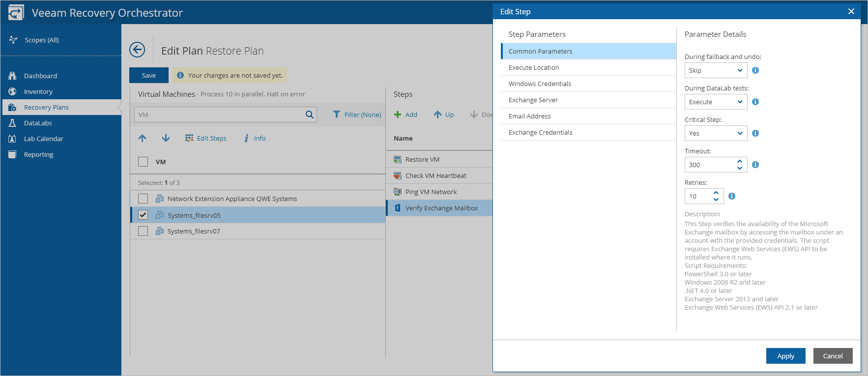The width and height of the screenshot is (868, 376).
Task: Save the plan changes
Action: [x=149, y=75]
